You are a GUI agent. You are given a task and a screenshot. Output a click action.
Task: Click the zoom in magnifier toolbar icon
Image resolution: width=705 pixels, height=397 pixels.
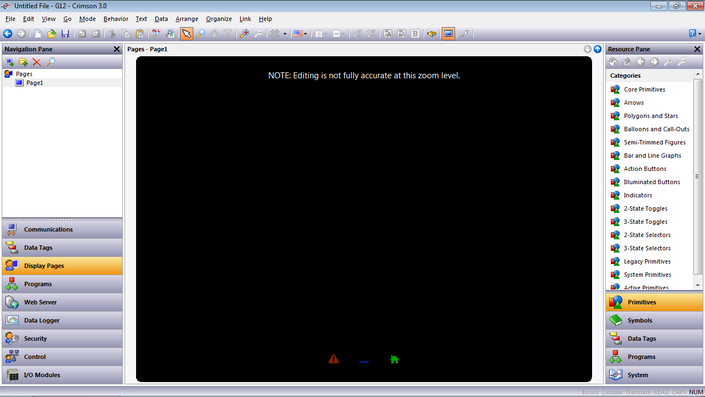(244, 34)
